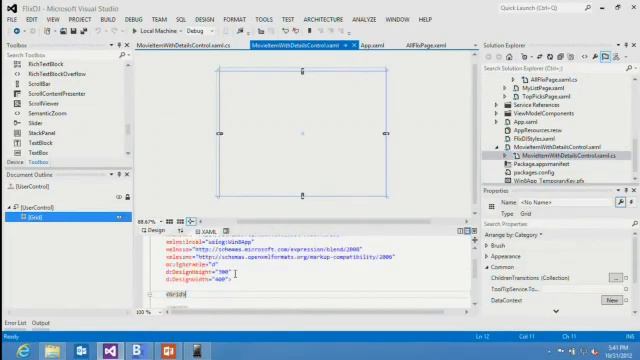Click the Start debugging play icon
Image resolution: width=640 pixels, height=360 pixels.
(x=134, y=31)
